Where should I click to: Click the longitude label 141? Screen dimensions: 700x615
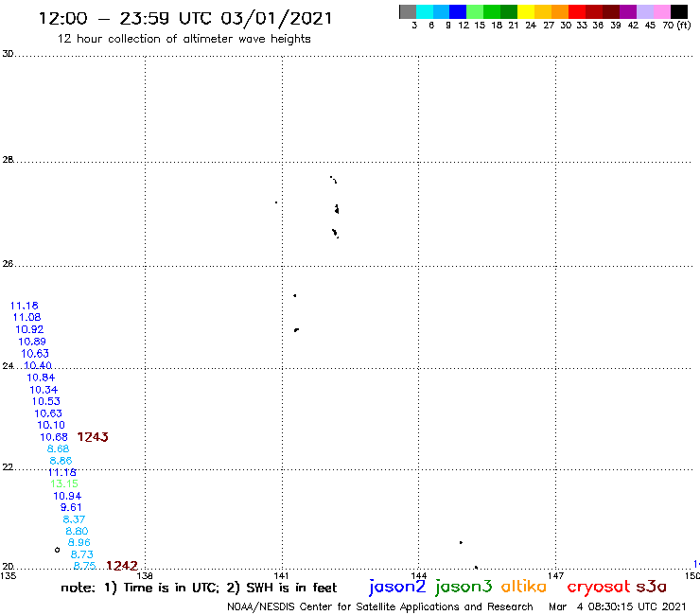[281, 575]
